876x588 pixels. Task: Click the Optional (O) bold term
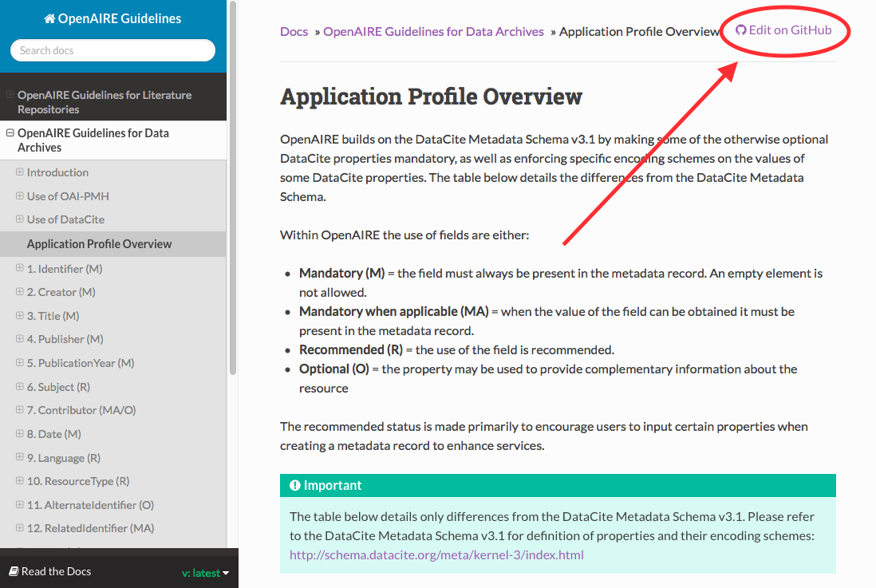(333, 369)
